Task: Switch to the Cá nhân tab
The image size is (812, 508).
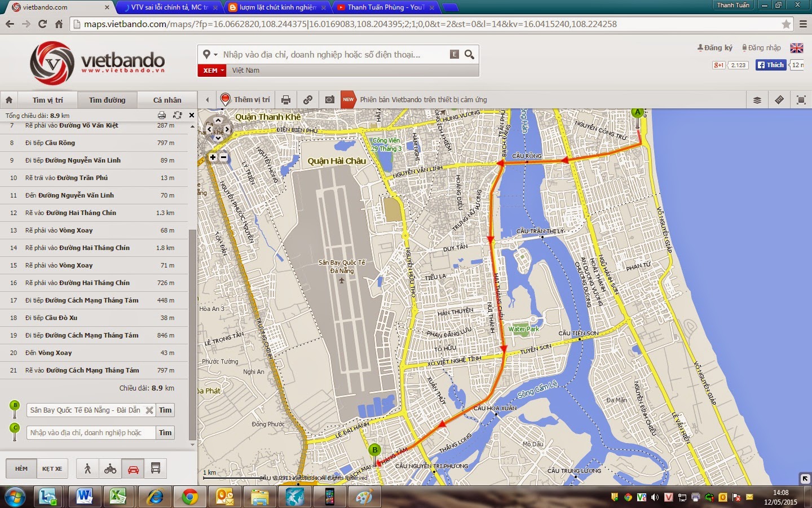Action: (x=167, y=100)
